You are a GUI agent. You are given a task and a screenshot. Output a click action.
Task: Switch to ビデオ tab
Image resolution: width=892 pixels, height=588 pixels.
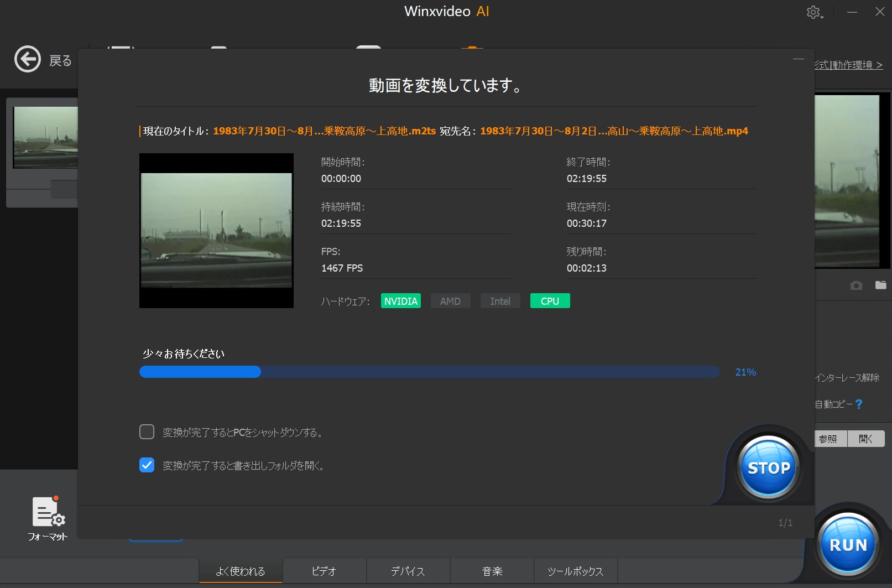(324, 571)
